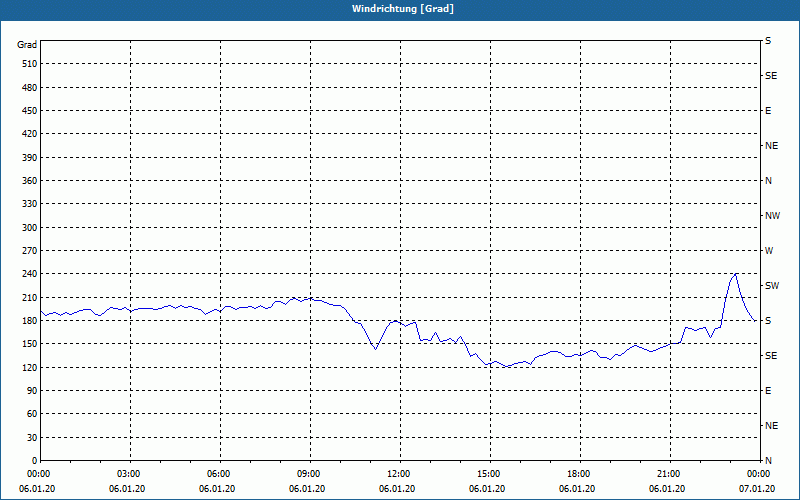800x500 pixels.
Task: Click the SE compass label at 480 level
Action: click(x=771, y=76)
